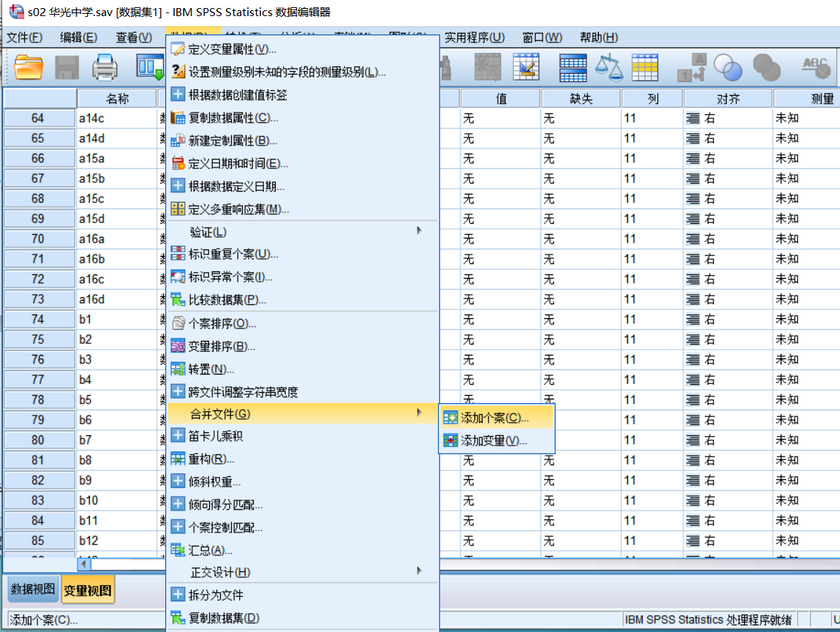Click the horizontal scrollbar left arrow
The image size is (840, 632).
[84, 564]
